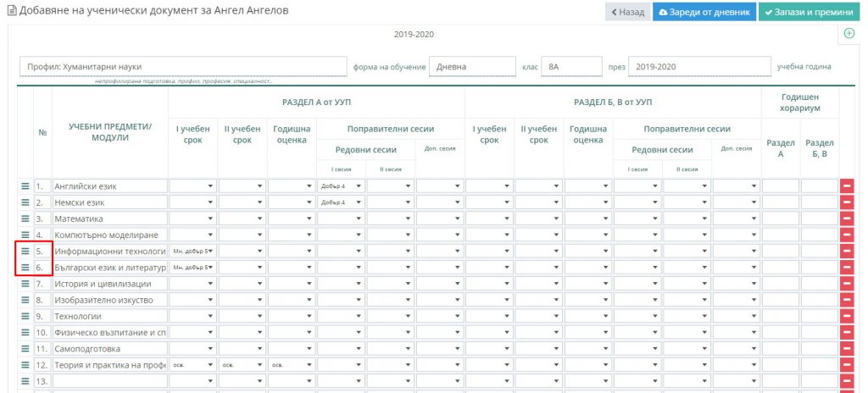The image size is (868, 393).
Task: Click the форма на обучение Дневна field
Action: click(x=472, y=66)
